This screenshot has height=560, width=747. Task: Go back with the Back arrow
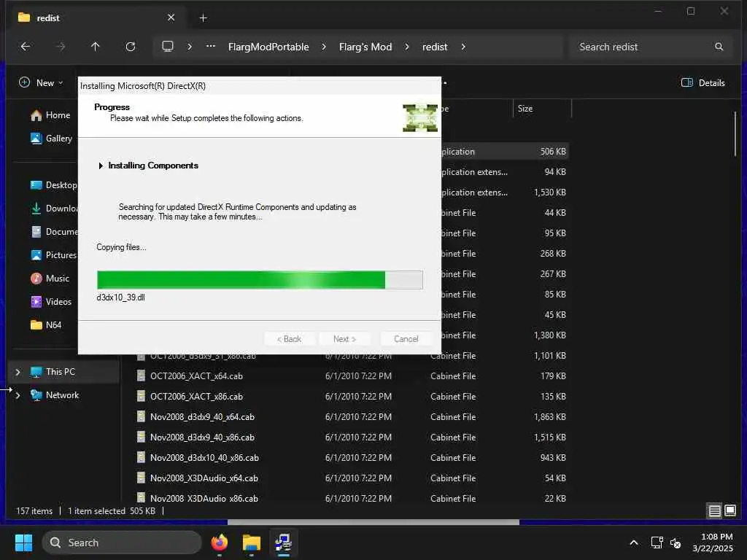pos(26,47)
